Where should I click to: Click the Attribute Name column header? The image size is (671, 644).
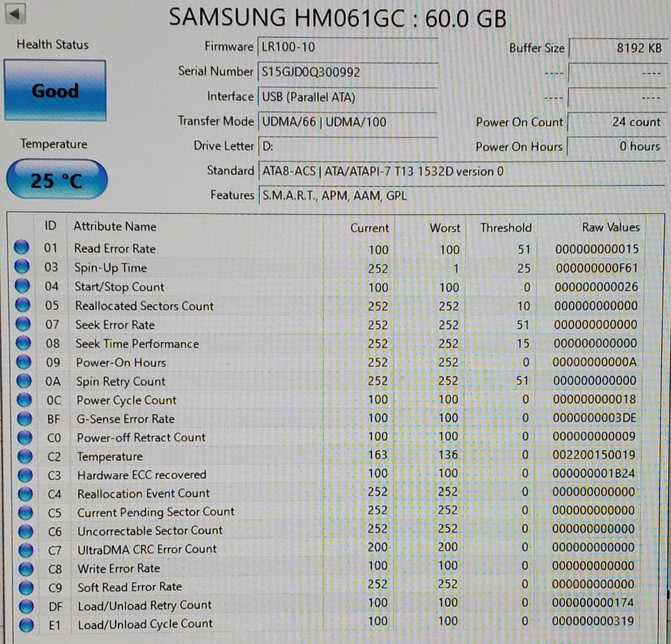pyautogui.click(x=115, y=227)
